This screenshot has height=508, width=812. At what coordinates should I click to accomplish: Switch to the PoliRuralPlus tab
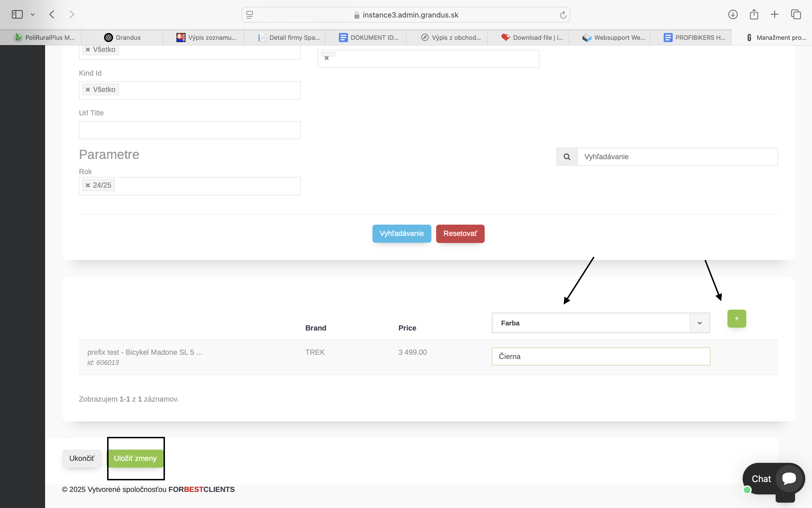[41, 37]
